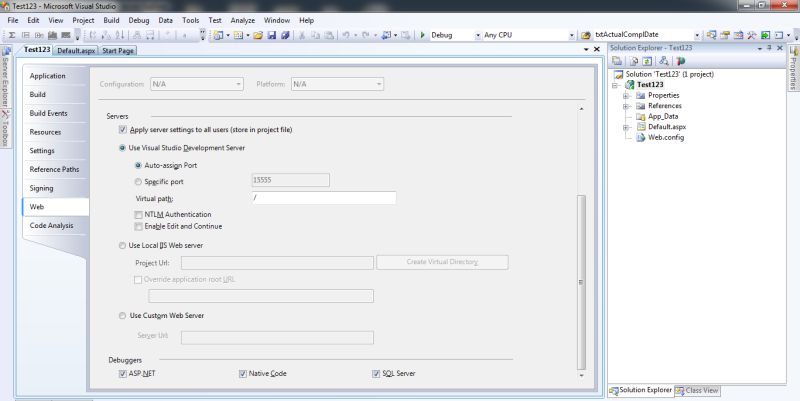Open the Any CPU platform dropdown

571,35
